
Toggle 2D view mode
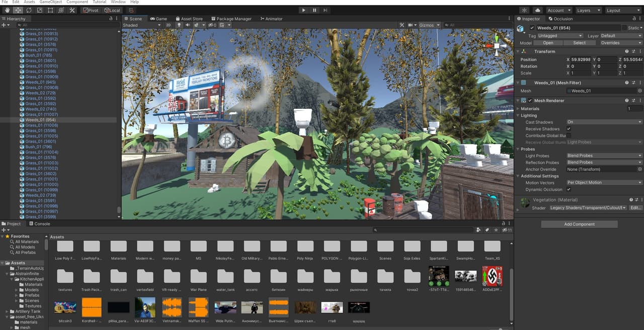pos(169,25)
